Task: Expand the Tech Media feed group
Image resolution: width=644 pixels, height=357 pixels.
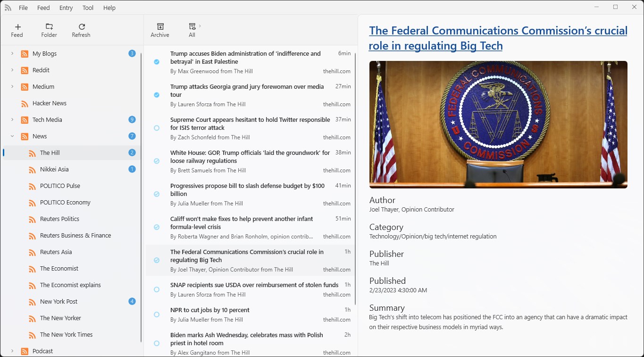Action: pyautogui.click(x=12, y=119)
